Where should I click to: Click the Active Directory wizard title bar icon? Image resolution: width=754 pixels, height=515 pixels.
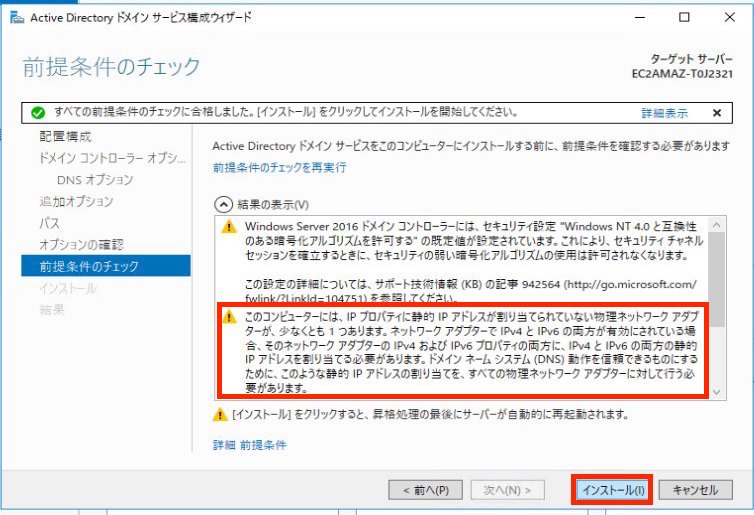[17, 17]
